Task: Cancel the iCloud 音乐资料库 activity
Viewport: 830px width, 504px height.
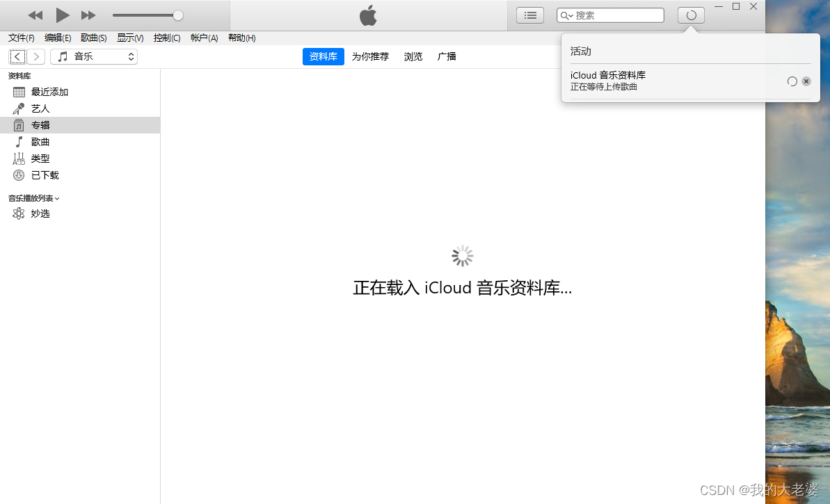Action: (x=806, y=81)
